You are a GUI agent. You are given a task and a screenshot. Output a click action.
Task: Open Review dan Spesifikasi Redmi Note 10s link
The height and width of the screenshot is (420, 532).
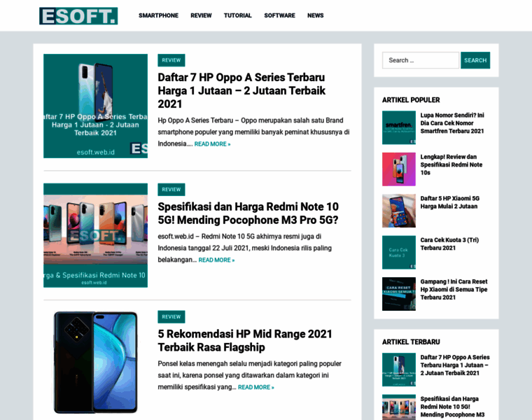(451, 164)
